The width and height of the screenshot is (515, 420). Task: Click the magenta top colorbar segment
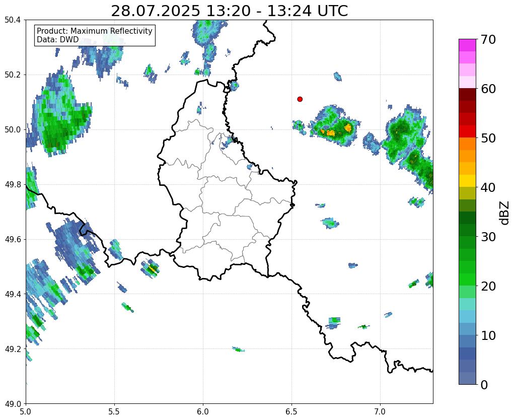pos(467,45)
